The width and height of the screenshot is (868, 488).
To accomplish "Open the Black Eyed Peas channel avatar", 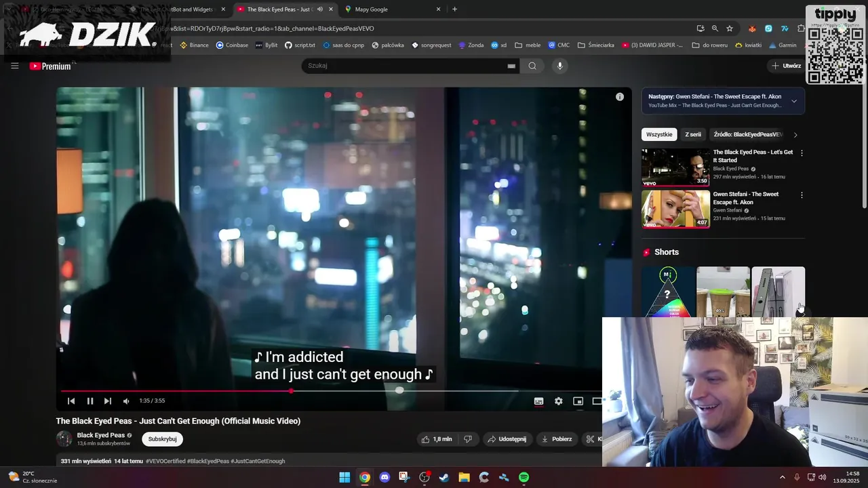I will (64, 439).
